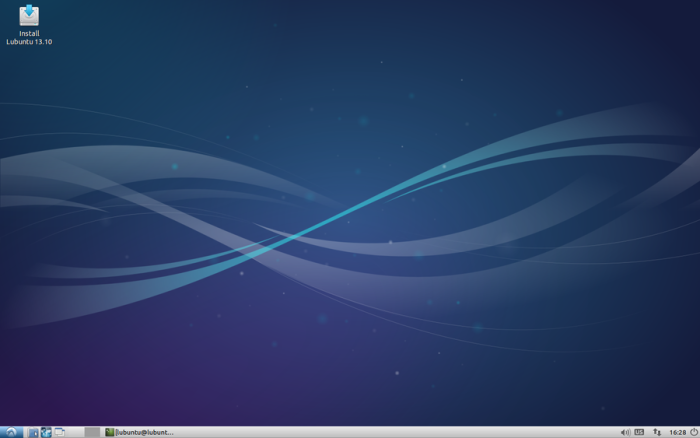Switch to the light workspace in the pager

(76, 432)
